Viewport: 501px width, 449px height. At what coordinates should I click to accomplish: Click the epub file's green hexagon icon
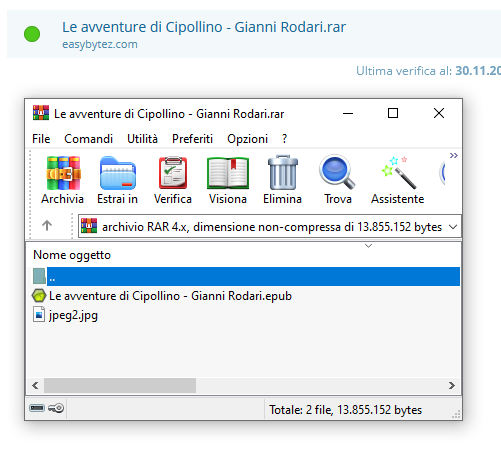tap(39, 296)
